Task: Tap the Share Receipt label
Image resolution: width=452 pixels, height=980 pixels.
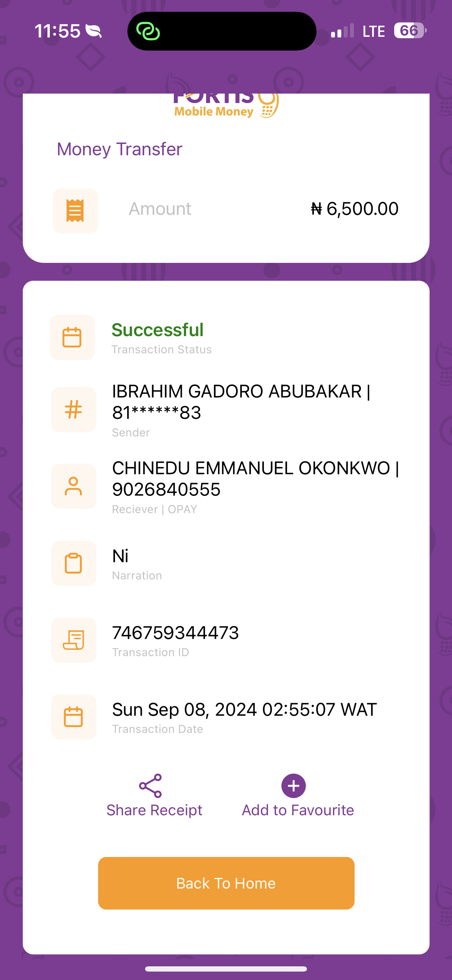Action: (x=154, y=810)
